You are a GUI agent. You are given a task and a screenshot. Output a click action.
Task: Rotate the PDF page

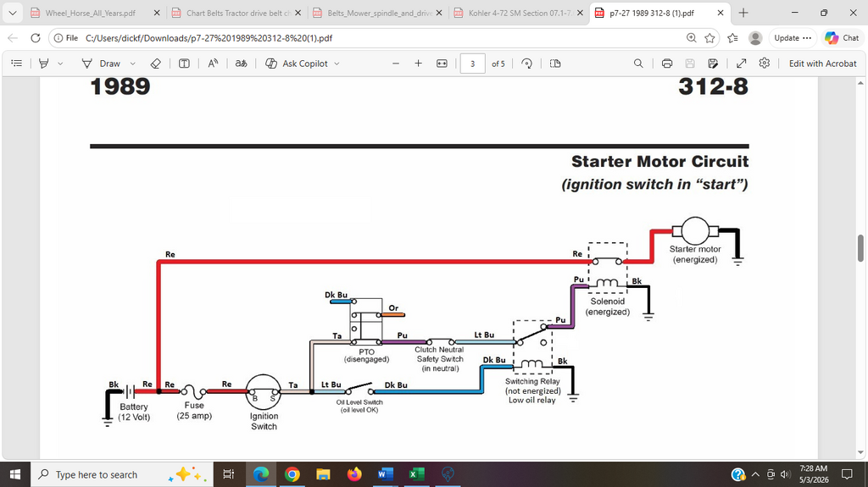click(527, 64)
